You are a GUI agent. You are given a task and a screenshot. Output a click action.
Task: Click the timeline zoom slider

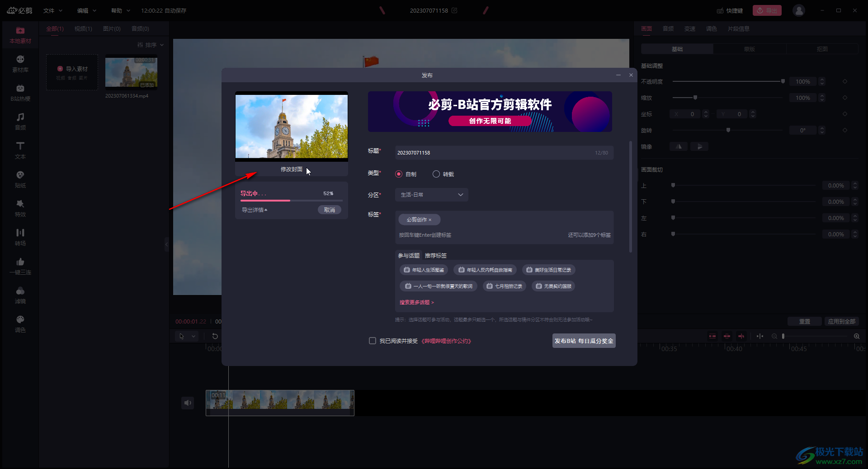(x=815, y=336)
